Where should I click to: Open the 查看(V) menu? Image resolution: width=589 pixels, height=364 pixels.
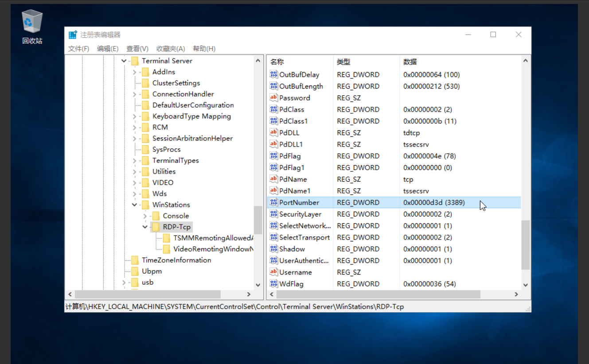tap(137, 49)
